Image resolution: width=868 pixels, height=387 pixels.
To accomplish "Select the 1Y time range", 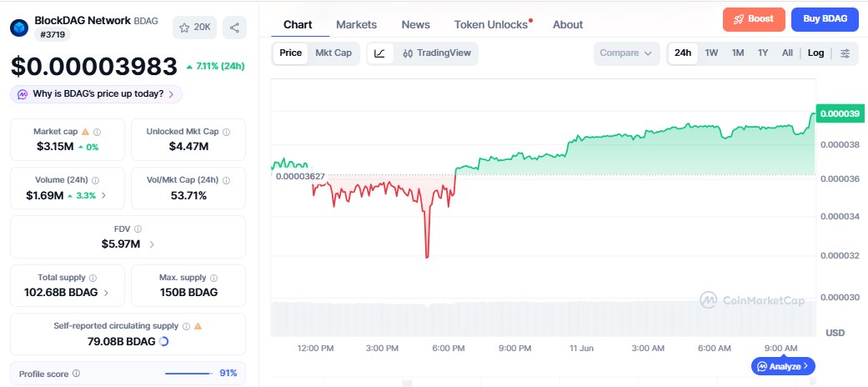I will pyautogui.click(x=763, y=53).
